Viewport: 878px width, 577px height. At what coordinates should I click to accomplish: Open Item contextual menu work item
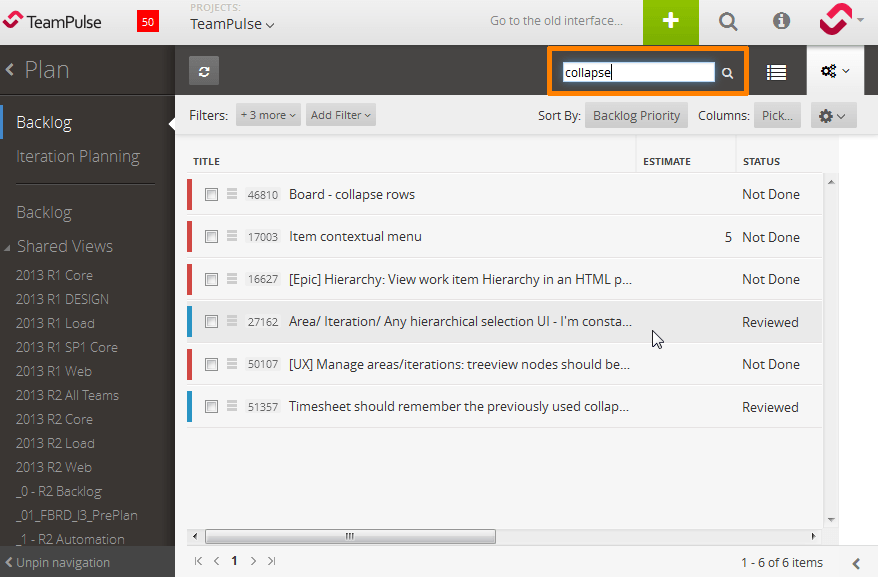point(355,236)
